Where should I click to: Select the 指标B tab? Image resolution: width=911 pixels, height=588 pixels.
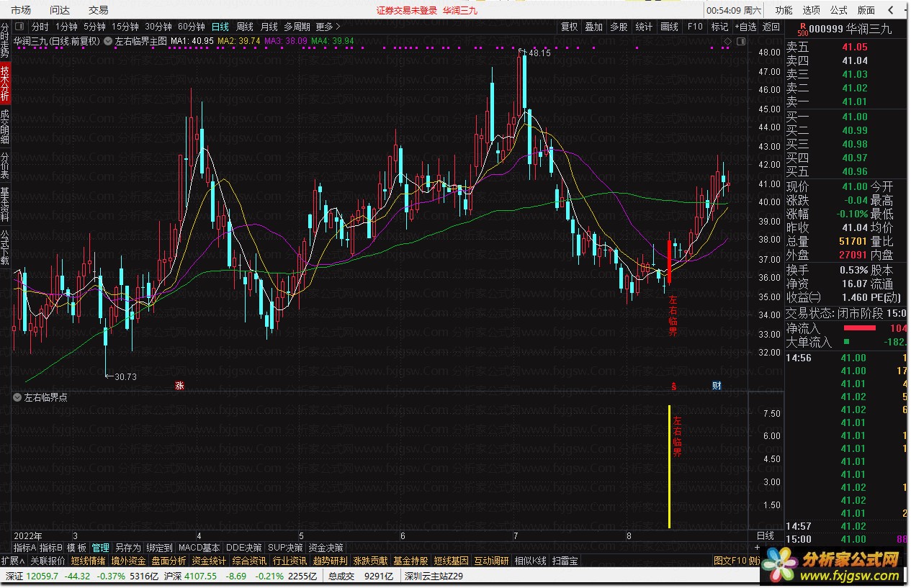52,548
